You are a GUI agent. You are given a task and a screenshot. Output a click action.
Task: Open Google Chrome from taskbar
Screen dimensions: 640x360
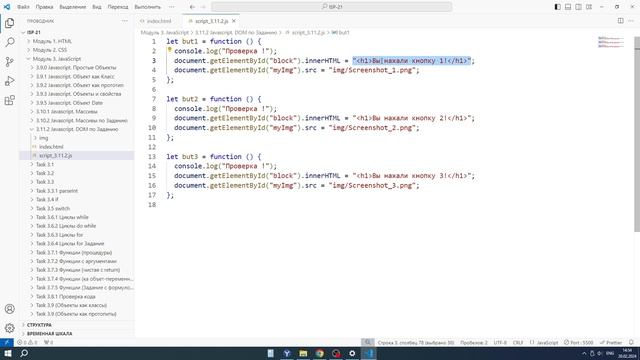pos(320,353)
